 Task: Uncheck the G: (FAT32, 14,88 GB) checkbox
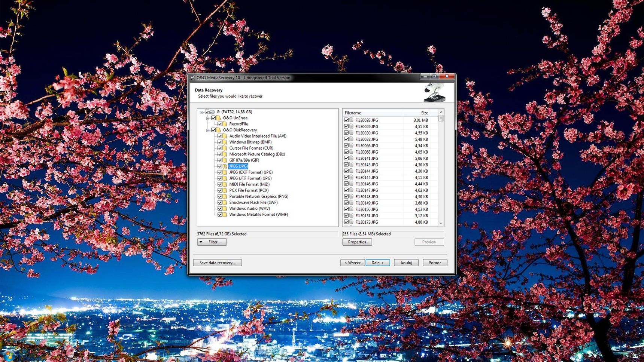pyautogui.click(x=207, y=112)
